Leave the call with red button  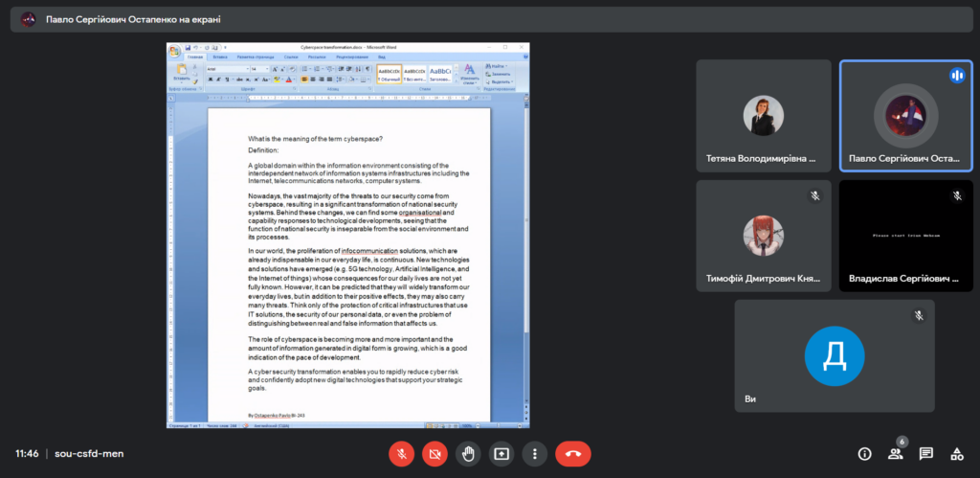pyautogui.click(x=573, y=453)
